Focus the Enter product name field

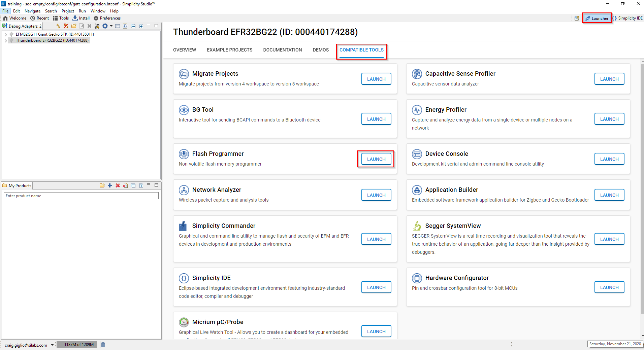click(81, 196)
